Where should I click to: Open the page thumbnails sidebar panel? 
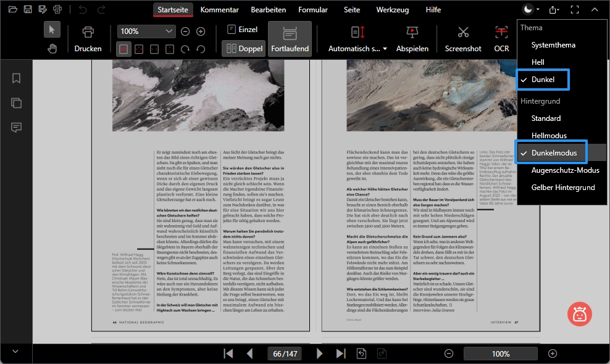[x=16, y=102]
